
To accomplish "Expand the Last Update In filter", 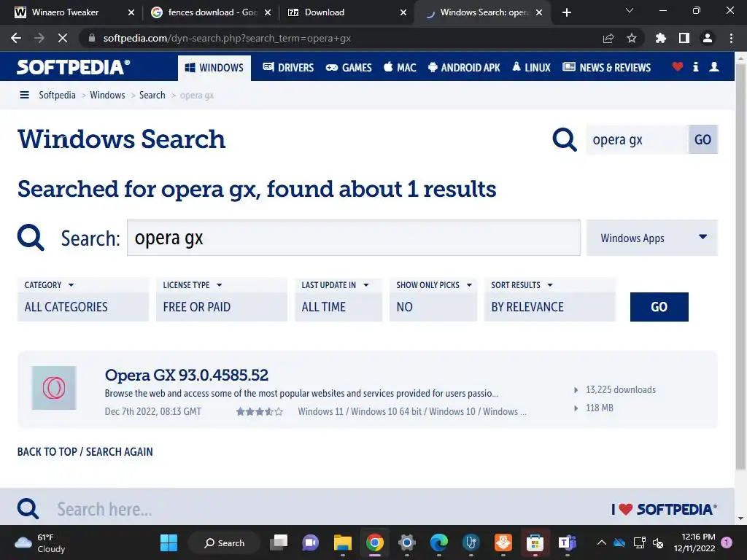I will coord(338,300).
